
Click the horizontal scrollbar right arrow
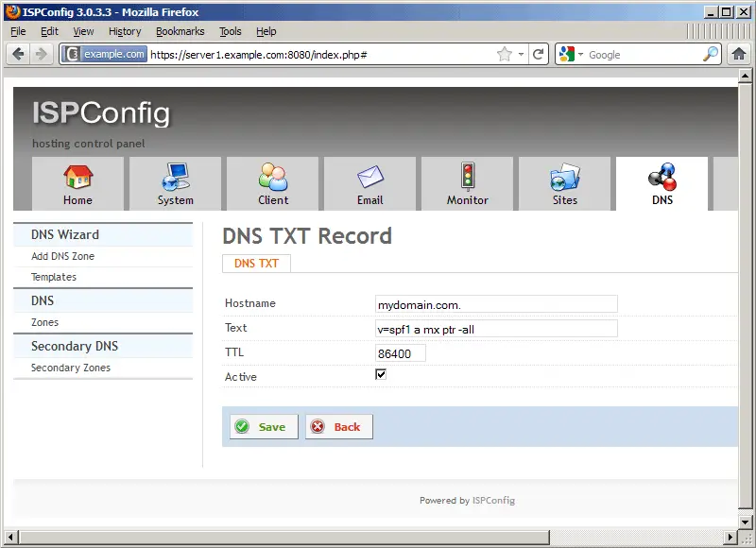[x=730, y=537]
